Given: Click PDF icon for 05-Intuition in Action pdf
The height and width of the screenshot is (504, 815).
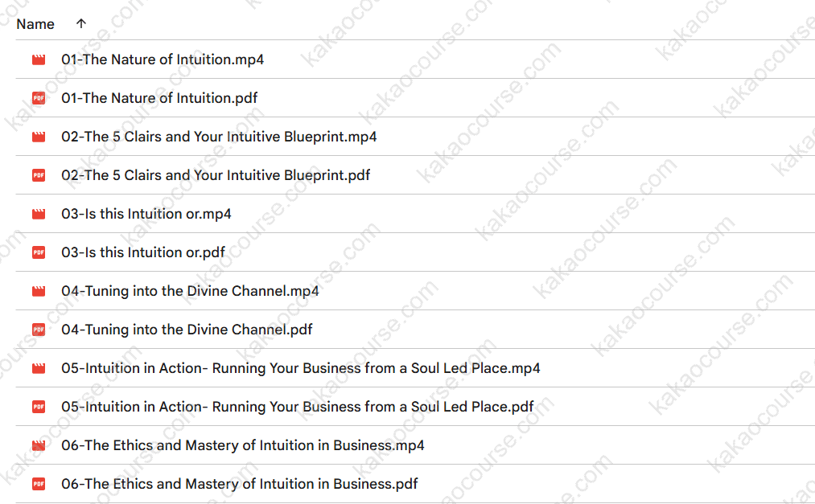Looking at the screenshot, I should point(39,407).
